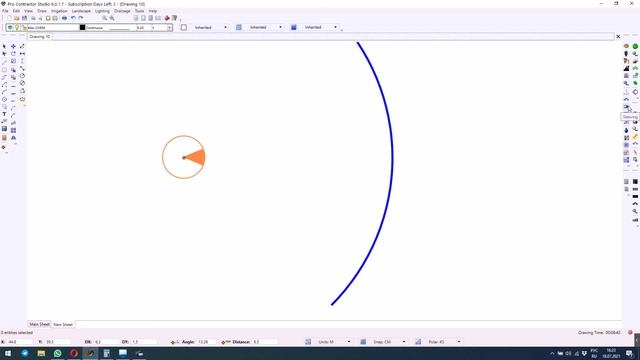Click the Save icon in toolbar
640x360 pixels.
[x=24, y=18]
